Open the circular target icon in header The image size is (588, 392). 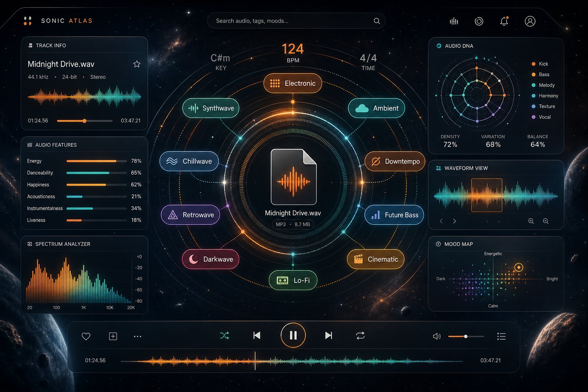[479, 21]
